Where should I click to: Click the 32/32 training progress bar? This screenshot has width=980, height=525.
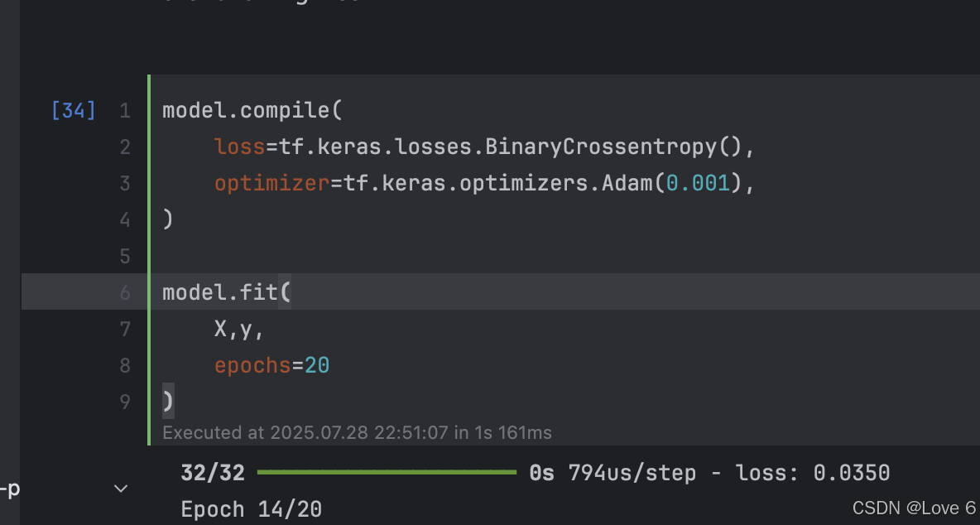pyautogui.click(x=387, y=473)
